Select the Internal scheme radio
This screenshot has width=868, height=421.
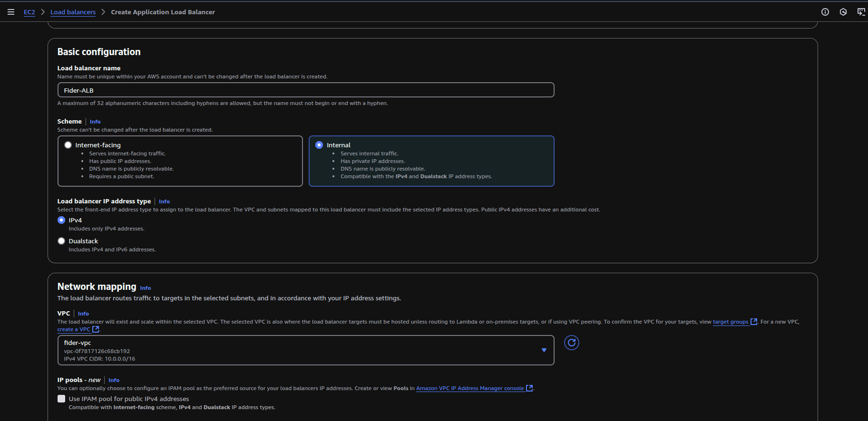319,145
